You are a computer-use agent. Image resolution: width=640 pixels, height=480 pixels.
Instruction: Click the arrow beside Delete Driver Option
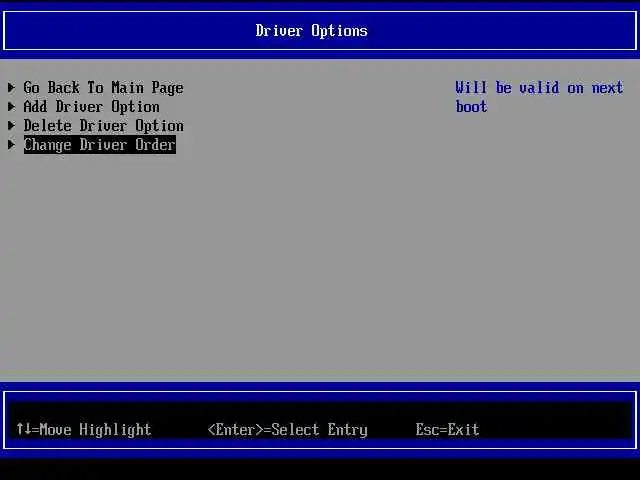coord(11,125)
